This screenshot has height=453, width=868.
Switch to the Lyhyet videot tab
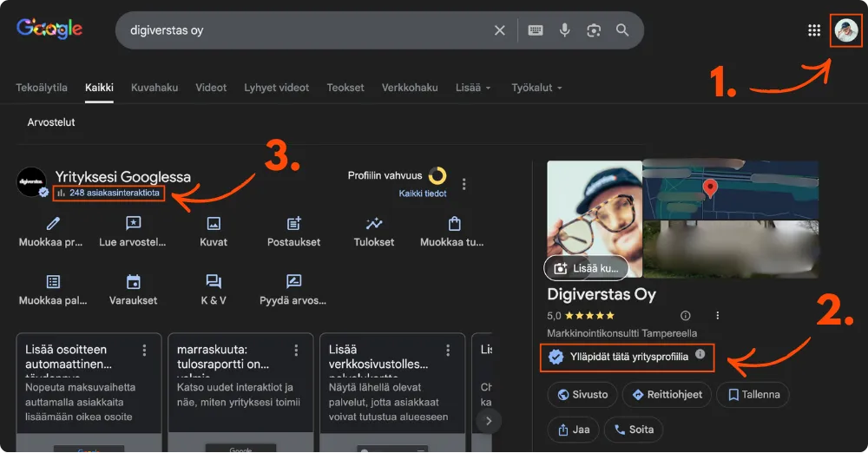click(276, 88)
